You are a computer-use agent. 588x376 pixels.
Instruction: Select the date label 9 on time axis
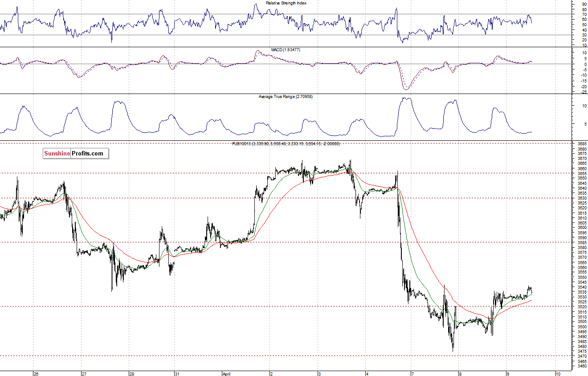click(x=507, y=373)
